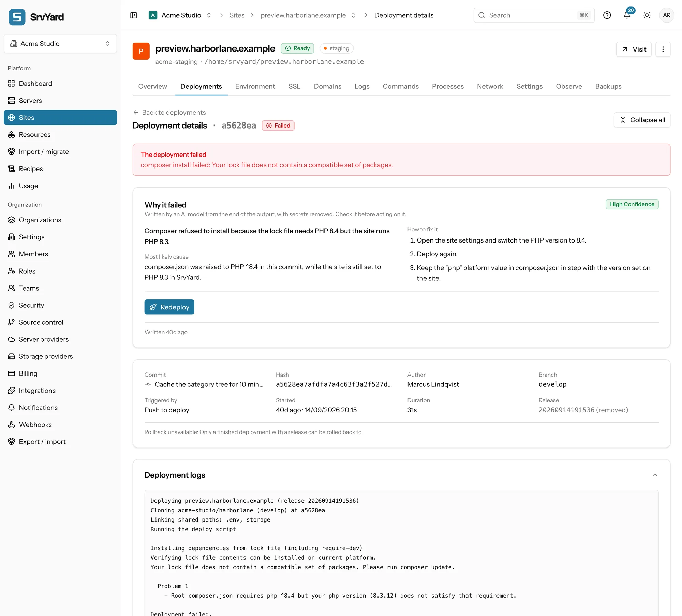Open the site's three-dot more options menu
682x616 pixels.
(x=663, y=49)
